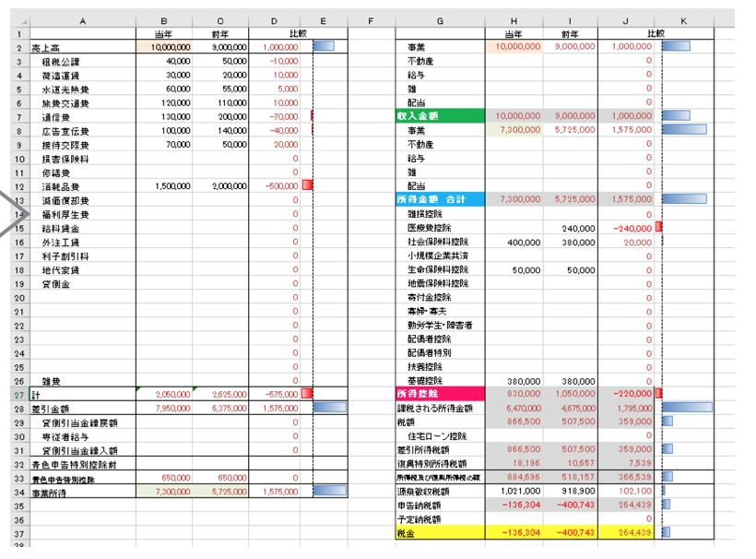Select row 12 header
Image resolution: width=756 pixels, height=559 pixels.
19,186
